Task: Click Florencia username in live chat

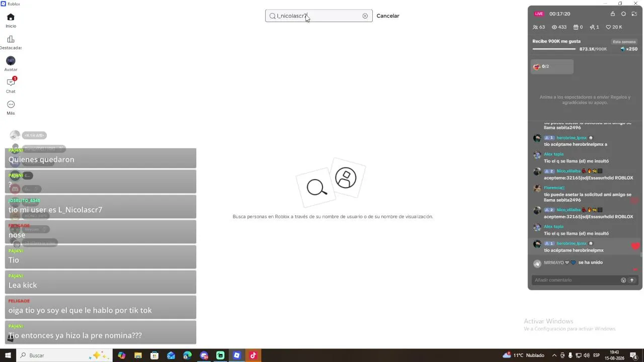Action: 554,188
